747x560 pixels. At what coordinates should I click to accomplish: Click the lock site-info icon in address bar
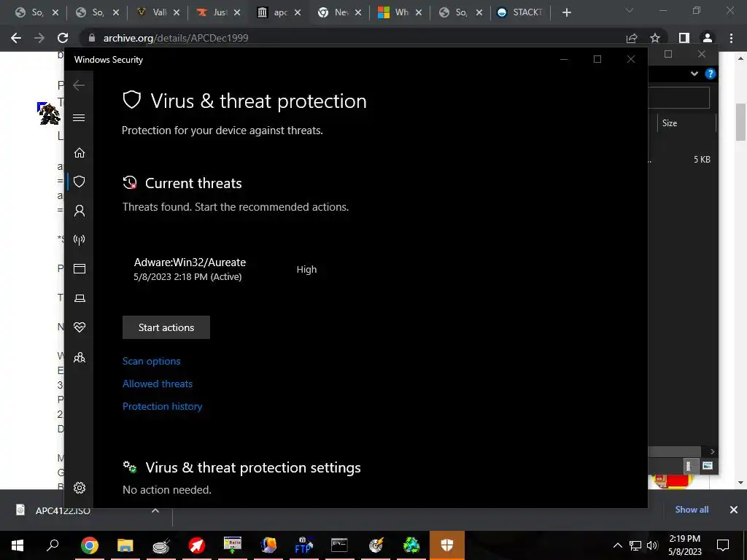[93, 38]
